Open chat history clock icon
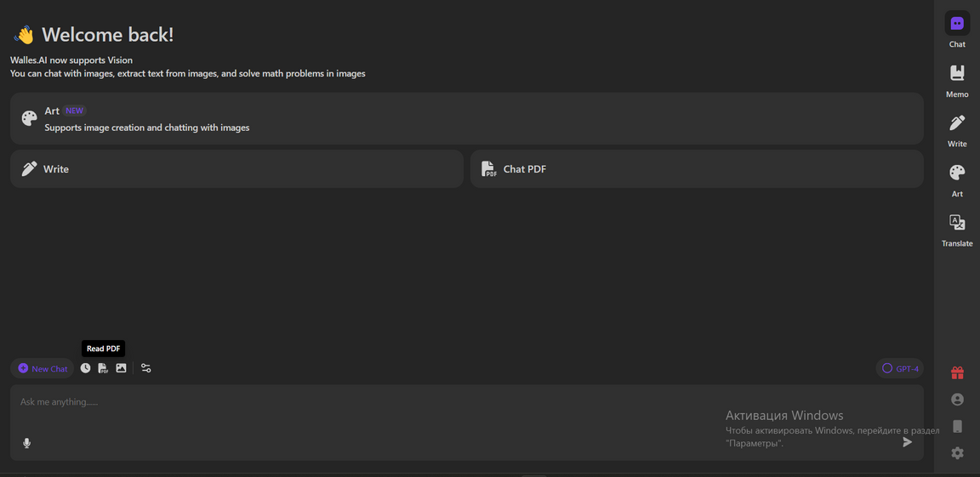 point(85,368)
